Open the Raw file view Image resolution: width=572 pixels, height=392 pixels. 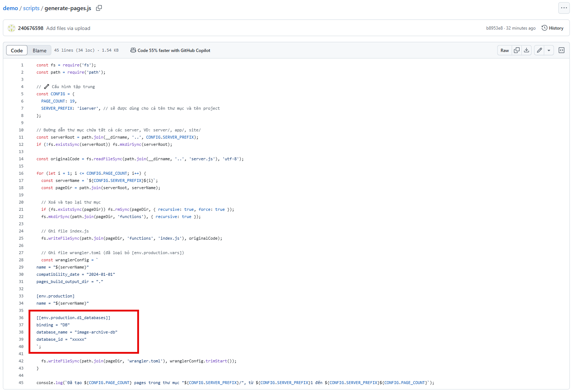tap(504, 50)
